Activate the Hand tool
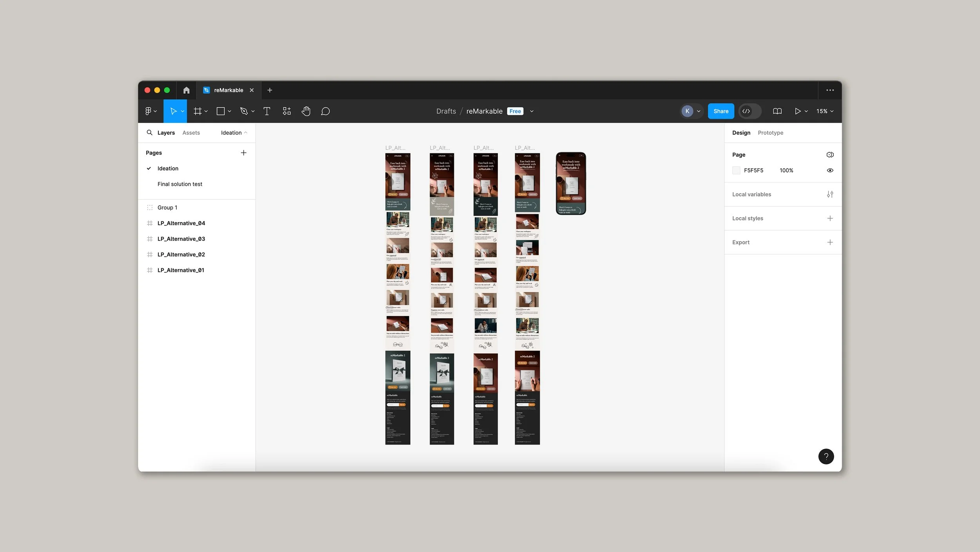This screenshot has width=980, height=552. (306, 111)
